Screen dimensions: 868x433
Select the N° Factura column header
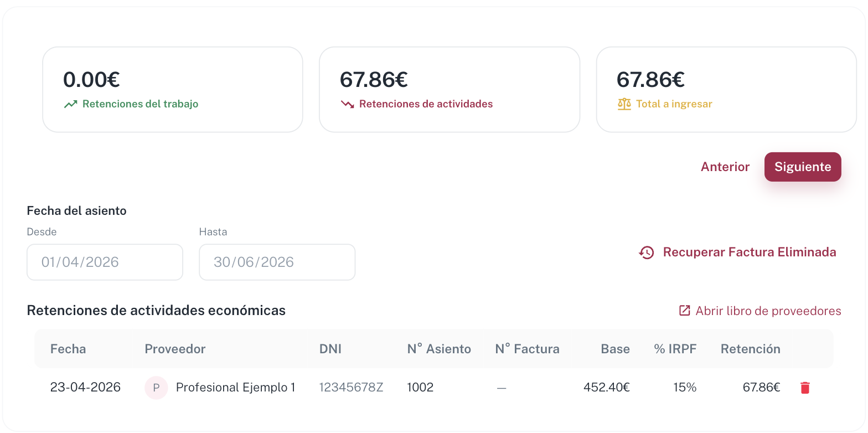527,349
